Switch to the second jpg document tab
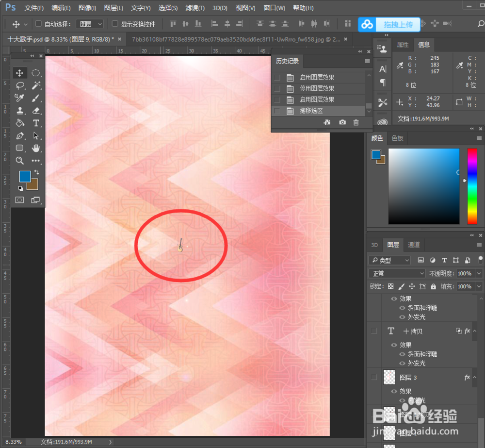485x448 pixels. (236, 39)
